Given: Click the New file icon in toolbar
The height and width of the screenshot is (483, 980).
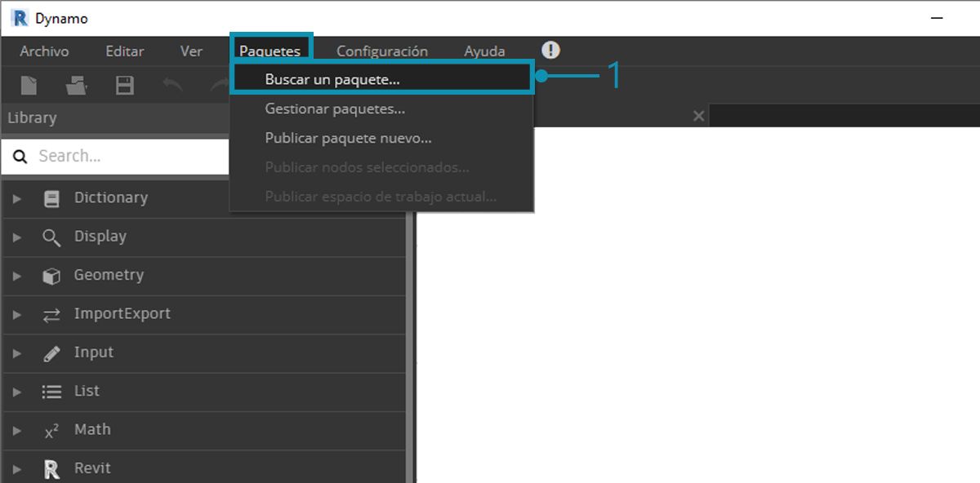Looking at the screenshot, I should point(29,85).
